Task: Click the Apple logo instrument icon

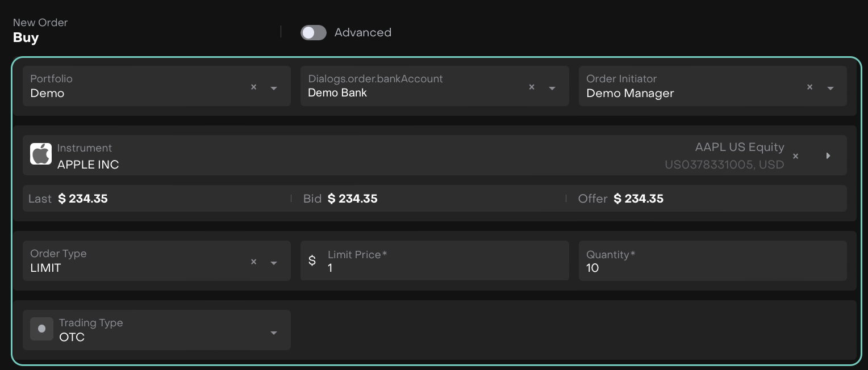Action: click(x=41, y=154)
